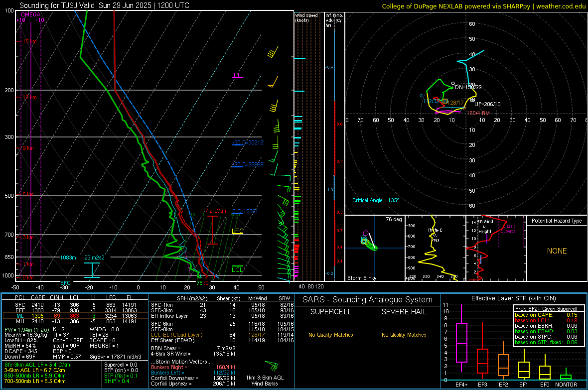The image size is (588, 390).
Task: Click the Wind Speed (knots) header
Action: [306, 17]
